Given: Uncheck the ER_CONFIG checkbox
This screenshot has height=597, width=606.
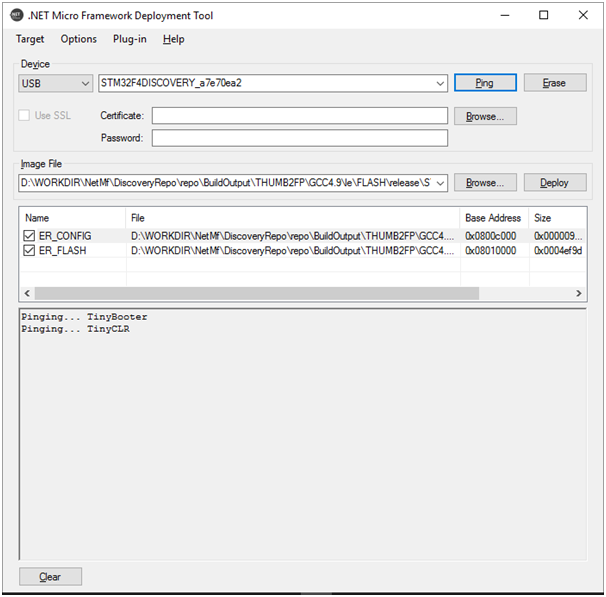Looking at the screenshot, I should pyautogui.click(x=29, y=236).
